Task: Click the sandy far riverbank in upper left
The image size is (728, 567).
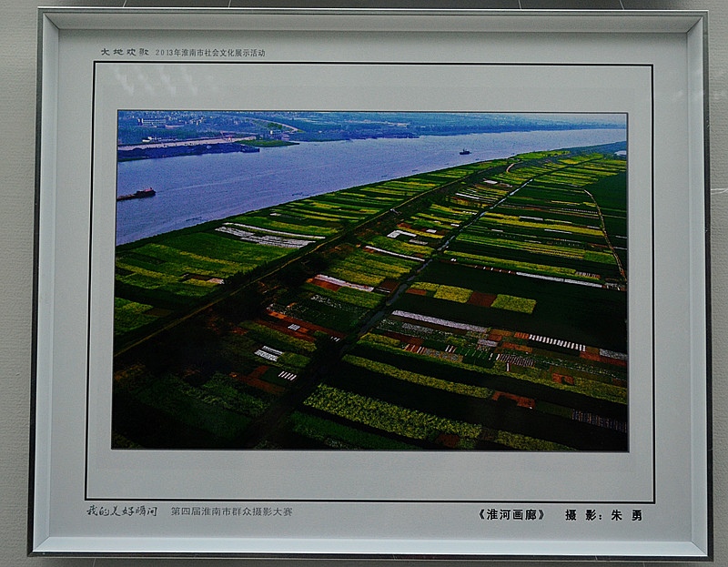Action: pos(182,143)
